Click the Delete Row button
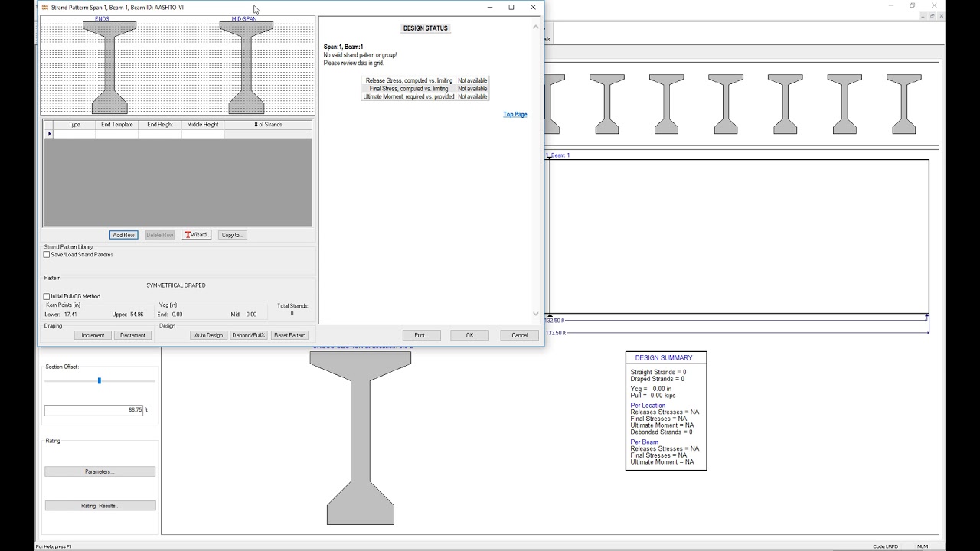The height and width of the screenshot is (551, 980). click(x=159, y=235)
